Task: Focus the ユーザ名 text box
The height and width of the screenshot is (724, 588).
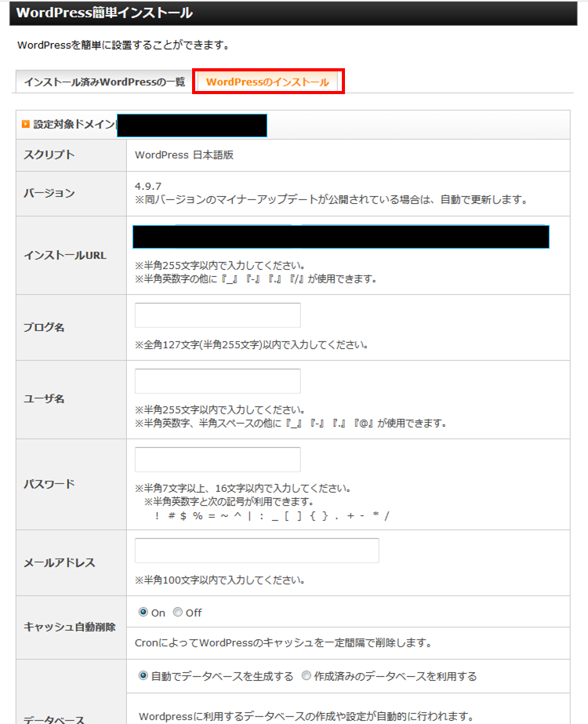Action: click(217, 381)
